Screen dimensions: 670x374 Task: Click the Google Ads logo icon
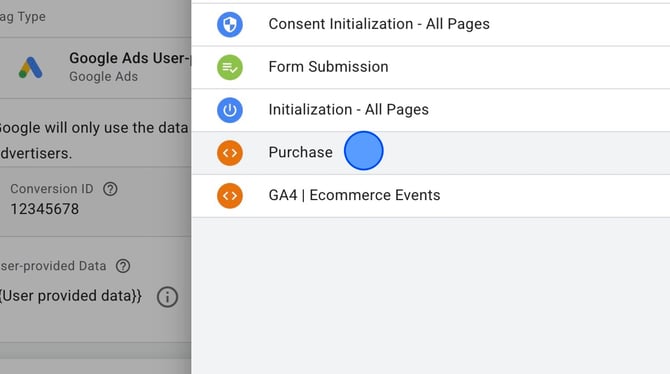tap(30, 68)
